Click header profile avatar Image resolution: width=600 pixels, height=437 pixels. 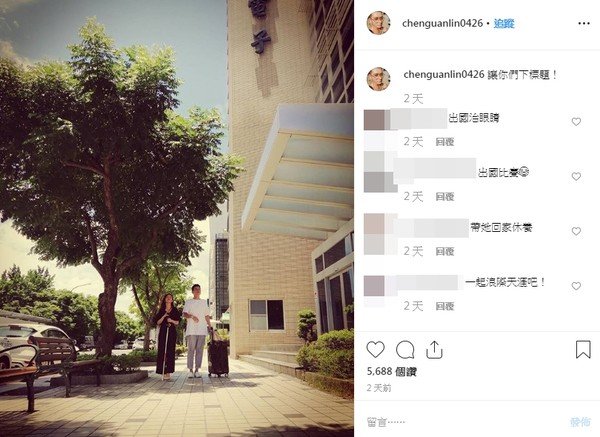click(378, 23)
